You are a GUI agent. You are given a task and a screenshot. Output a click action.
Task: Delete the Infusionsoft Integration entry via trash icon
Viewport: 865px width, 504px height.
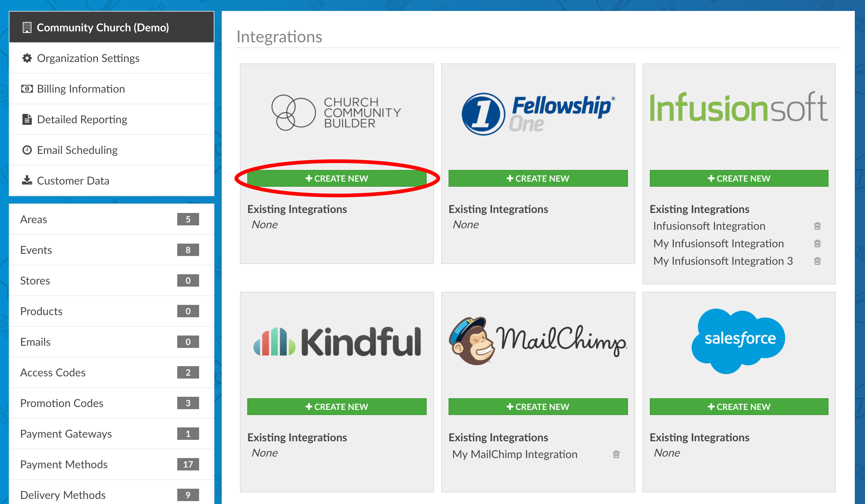tap(817, 226)
